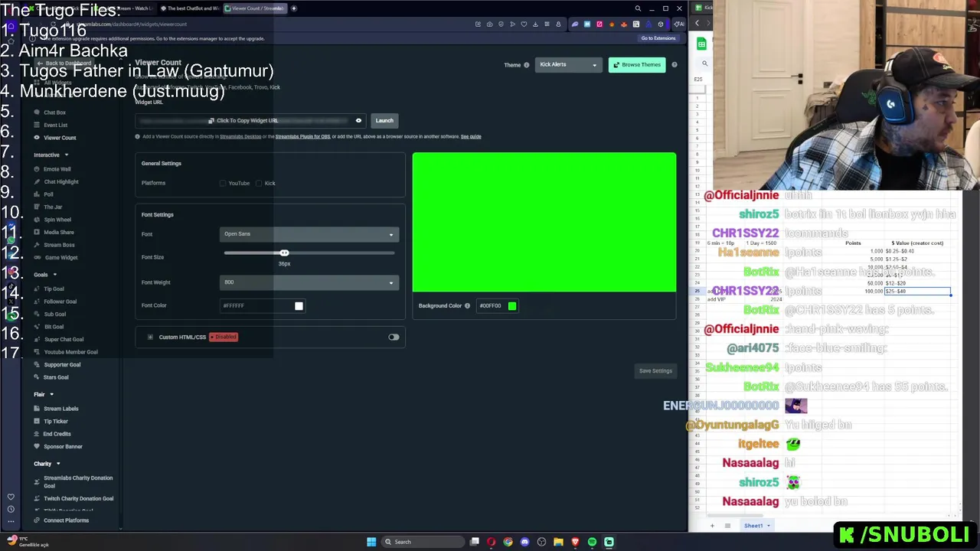Viewport: 980px width, 551px height.
Task: Open Sheet1 tab menu arrow
Action: click(769, 526)
